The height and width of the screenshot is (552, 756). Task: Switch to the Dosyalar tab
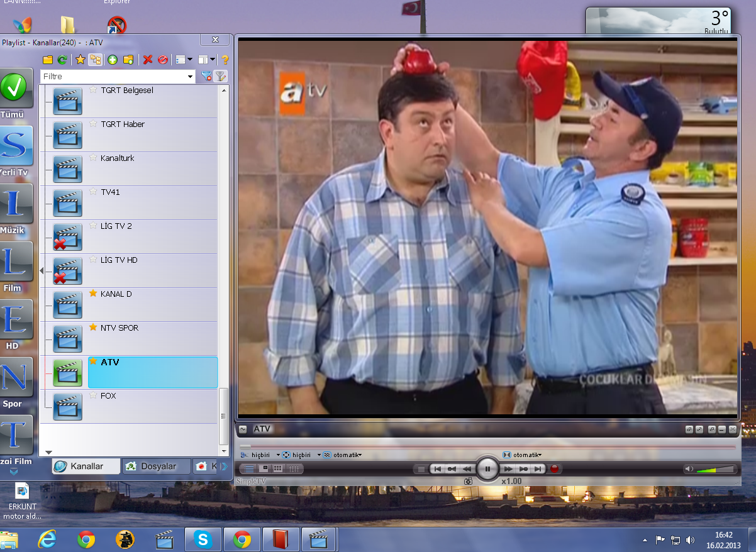tap(157, 466)
